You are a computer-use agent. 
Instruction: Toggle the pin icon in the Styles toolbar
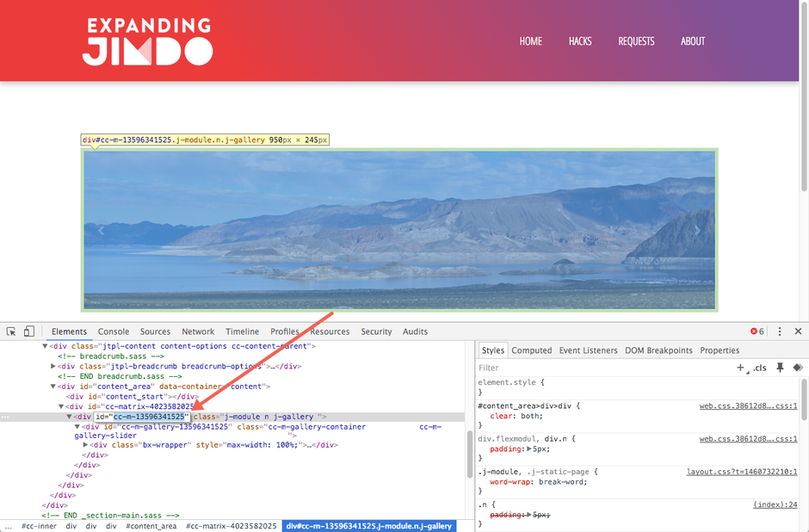click(781, 368)
